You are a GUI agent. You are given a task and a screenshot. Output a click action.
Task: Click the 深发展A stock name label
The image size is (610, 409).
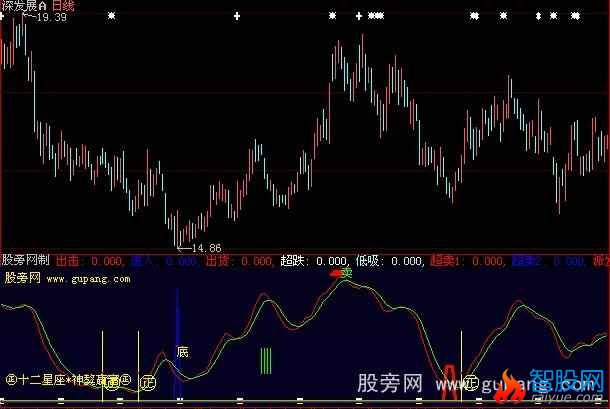pos(23,6)
